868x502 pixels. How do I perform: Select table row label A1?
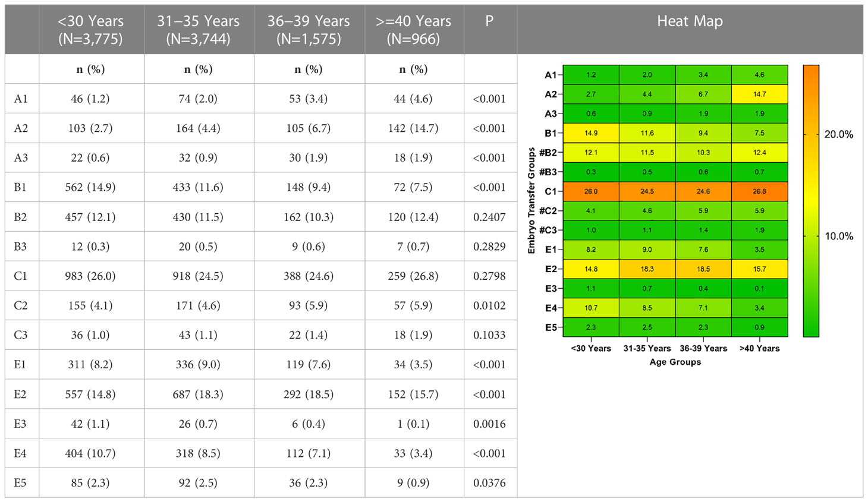click(21, 99)
